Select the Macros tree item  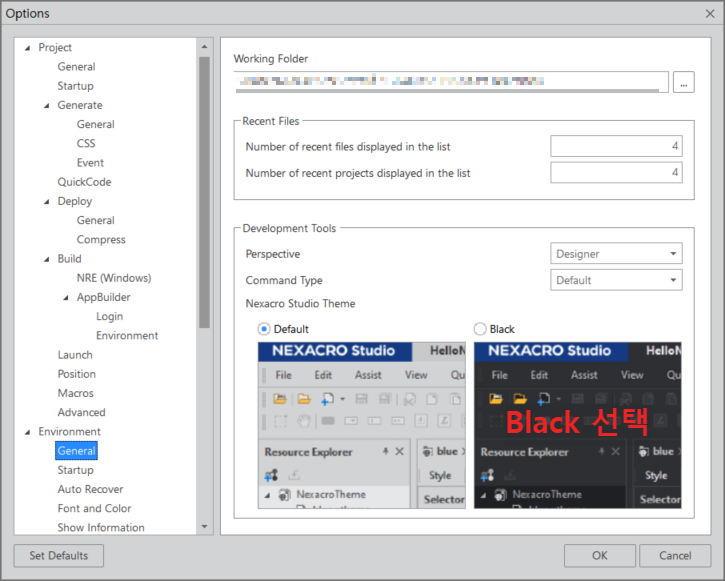75,393
